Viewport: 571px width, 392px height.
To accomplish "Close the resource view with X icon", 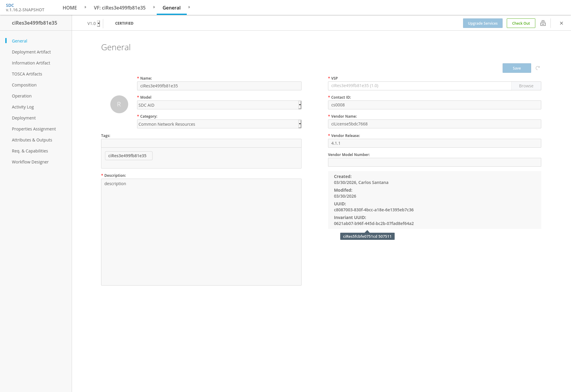I will click(x=561, y=23).
